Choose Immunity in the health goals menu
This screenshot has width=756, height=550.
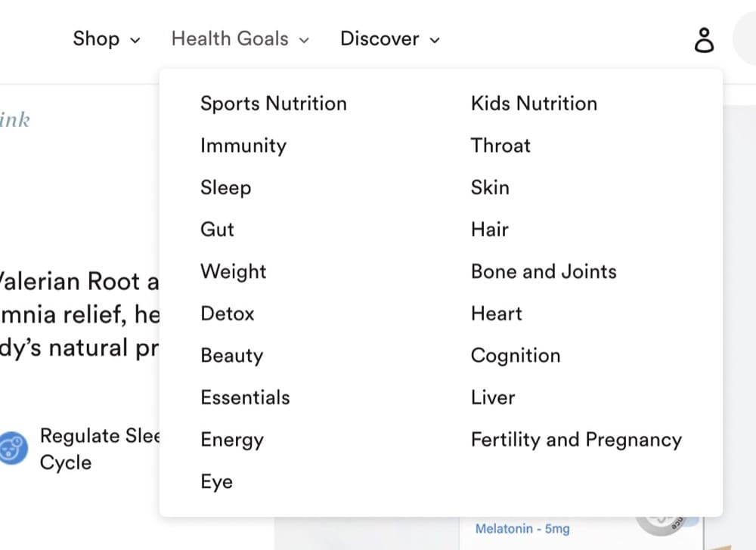243,146
